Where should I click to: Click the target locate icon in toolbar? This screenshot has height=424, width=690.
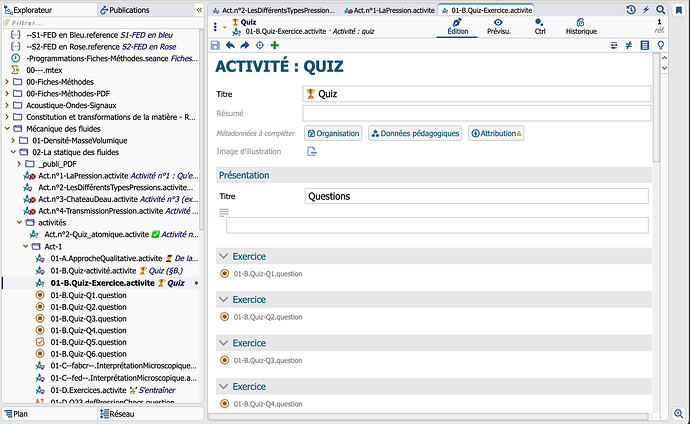(x=260, y=45)
